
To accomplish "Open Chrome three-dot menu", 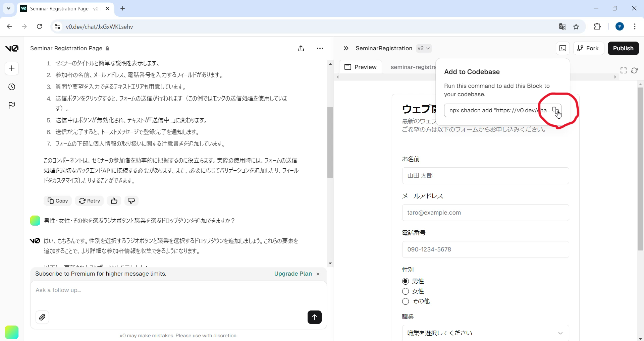I will coord(635,26).
